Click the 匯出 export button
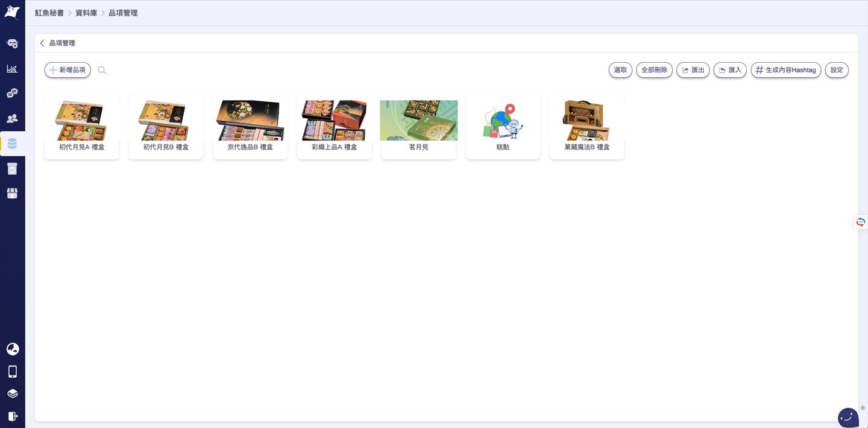 pyautogui.click(x=693, y=70)
